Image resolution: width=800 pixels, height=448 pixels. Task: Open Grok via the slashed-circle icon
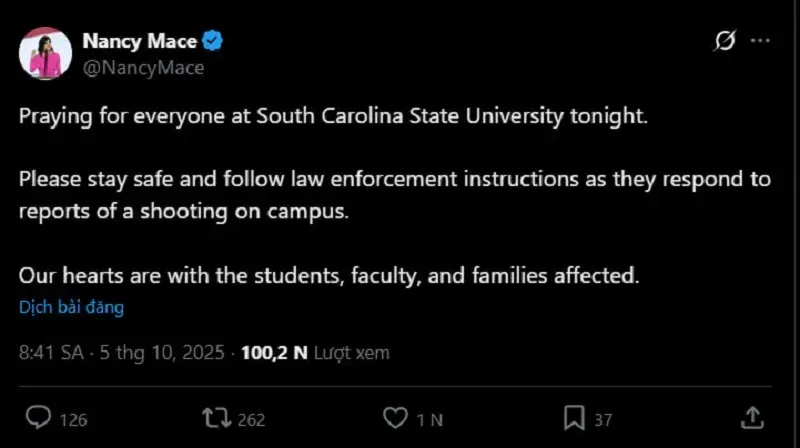(725, 41)
